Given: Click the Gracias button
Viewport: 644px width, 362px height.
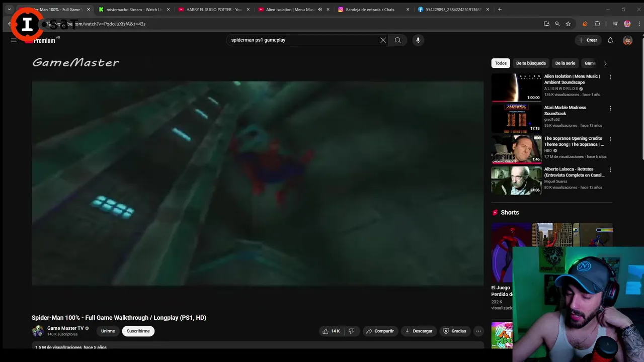Looking at the screenshot, I should click(x=454, y=331).
